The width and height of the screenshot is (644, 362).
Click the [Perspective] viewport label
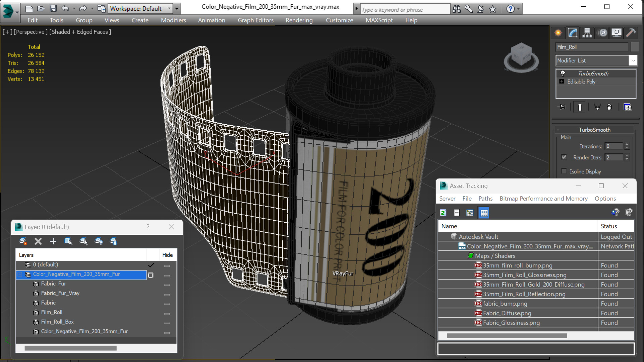click(31, 32)
